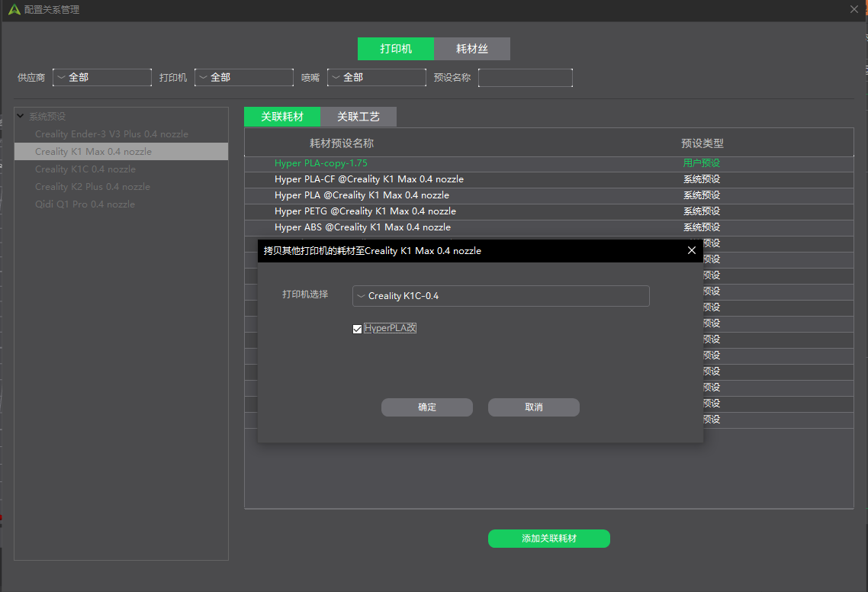Close the configuration relationship window
Viewport: 868px width, 592px height.
coord(854,9)
